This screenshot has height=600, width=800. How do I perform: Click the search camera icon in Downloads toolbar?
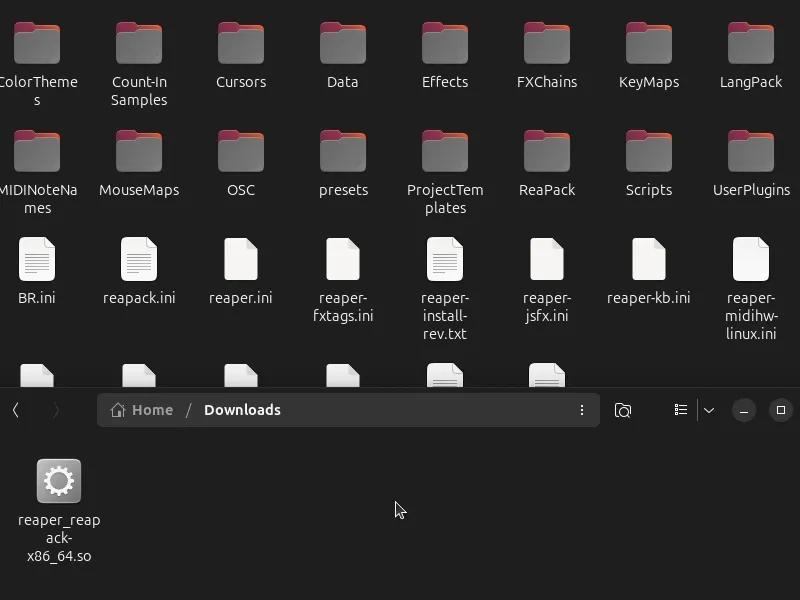pos(622,410)
